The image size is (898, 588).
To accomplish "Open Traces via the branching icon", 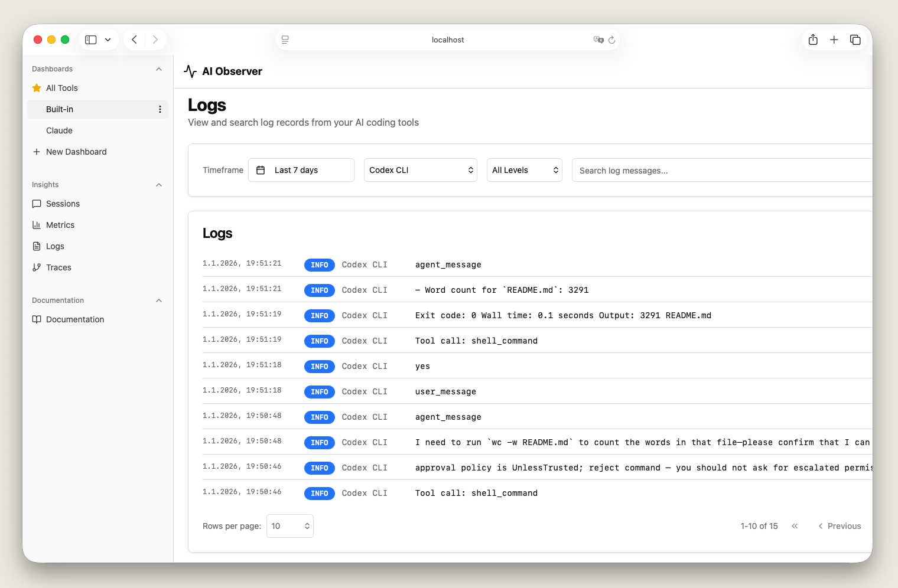I will [37, 267].
